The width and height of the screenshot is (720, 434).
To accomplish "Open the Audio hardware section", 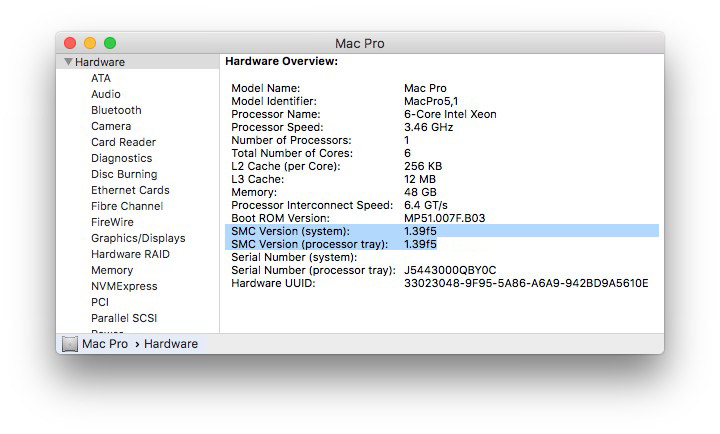I will [106, 94].
